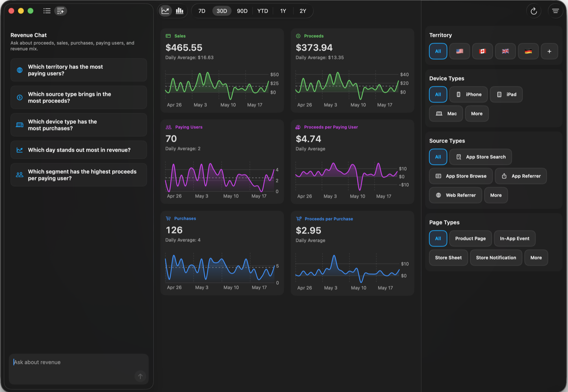Select the 90D time range
The width and height of the screenshot is (568, 392).
click(242, 11)
